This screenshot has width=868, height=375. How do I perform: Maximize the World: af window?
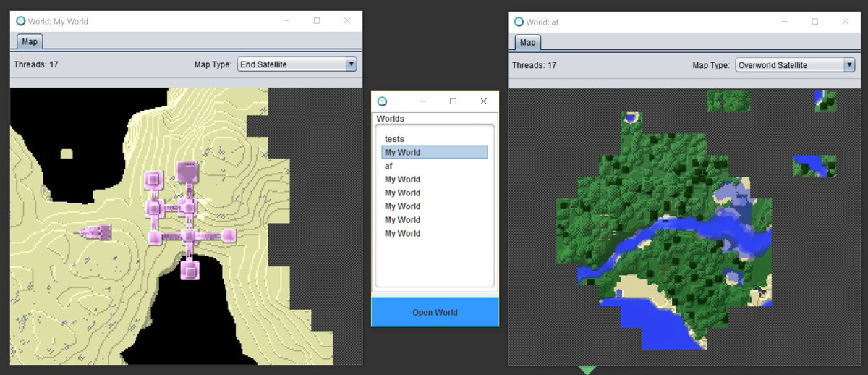815,21
